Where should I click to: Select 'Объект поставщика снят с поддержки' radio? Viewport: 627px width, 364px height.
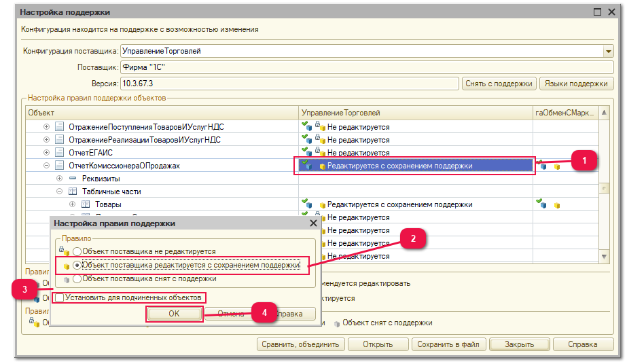click(77, 278)
